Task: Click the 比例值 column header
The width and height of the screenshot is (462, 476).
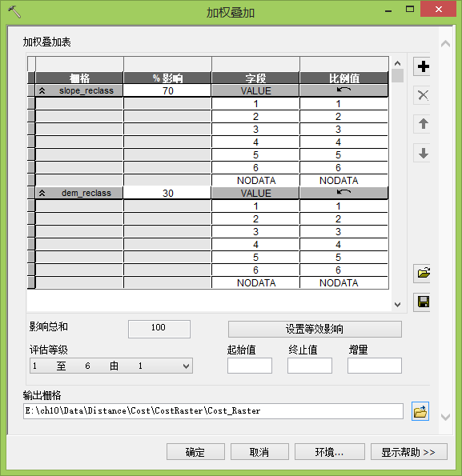Action: tap(343, 78)
